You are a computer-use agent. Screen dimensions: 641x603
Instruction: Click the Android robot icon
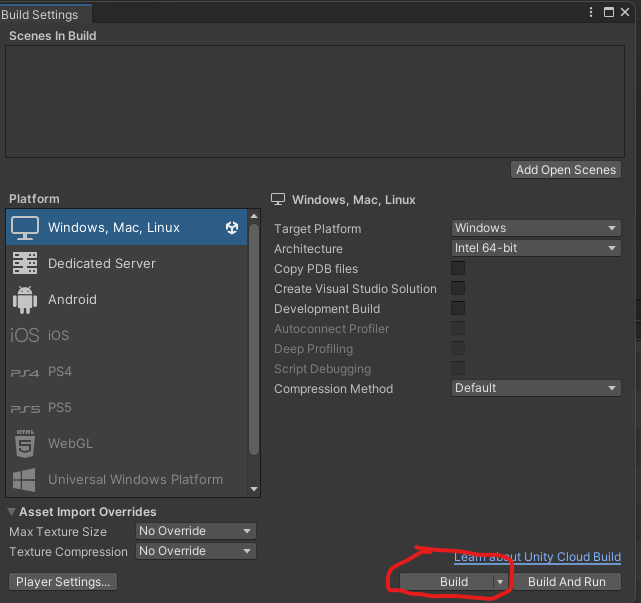pyautogui.click(x=25, y=300)
